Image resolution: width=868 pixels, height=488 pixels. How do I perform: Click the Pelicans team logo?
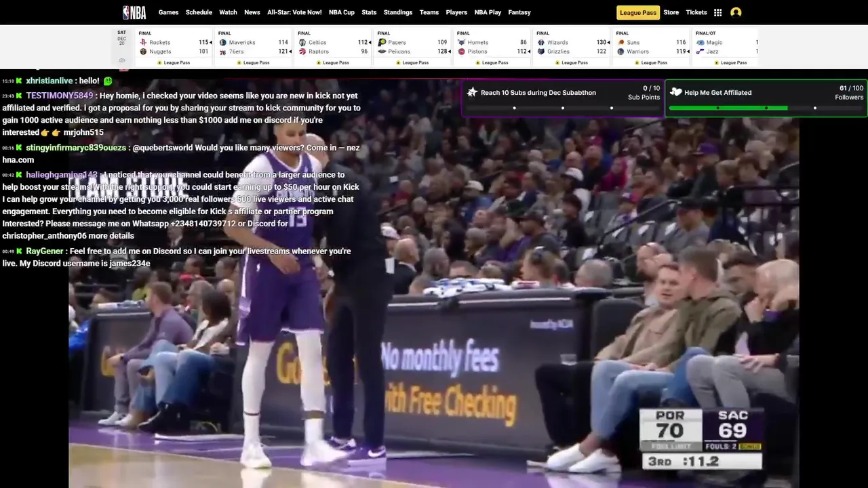(382, 52)
